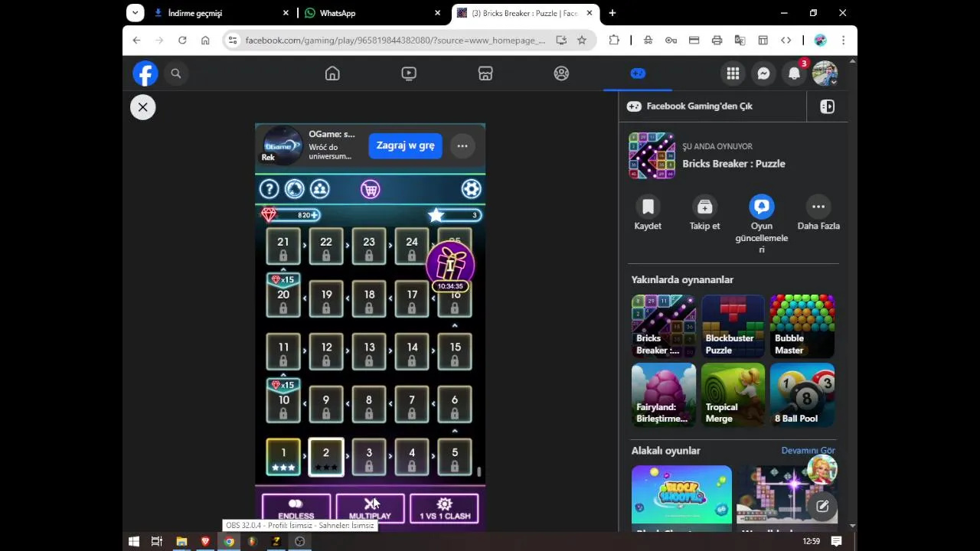
Task: Start 1 VS 1 CLASH mode
Action: (x=445, y=508)
